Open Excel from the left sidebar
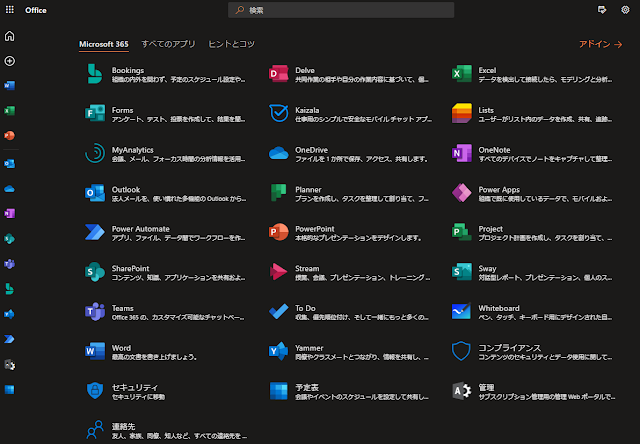 pos(9,111)
